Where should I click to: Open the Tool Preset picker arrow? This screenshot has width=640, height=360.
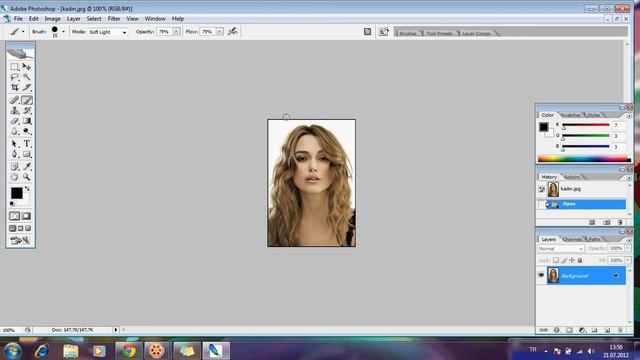tap(23, 31)
